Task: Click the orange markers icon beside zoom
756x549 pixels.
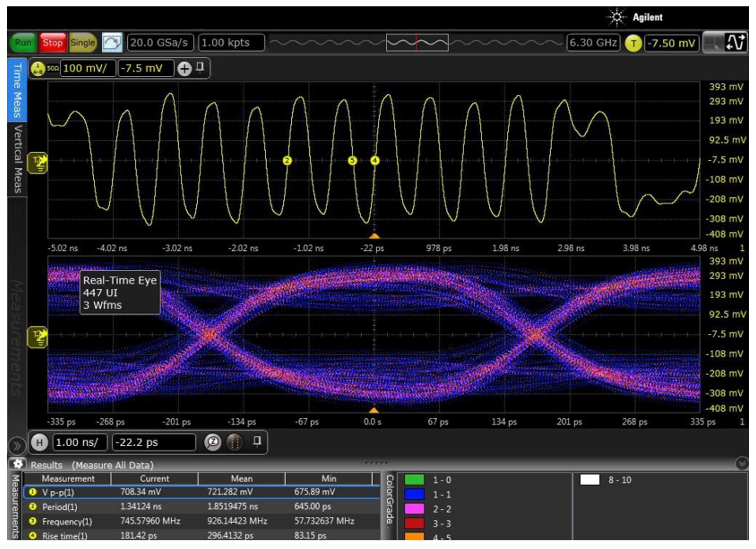Action: 234,443
